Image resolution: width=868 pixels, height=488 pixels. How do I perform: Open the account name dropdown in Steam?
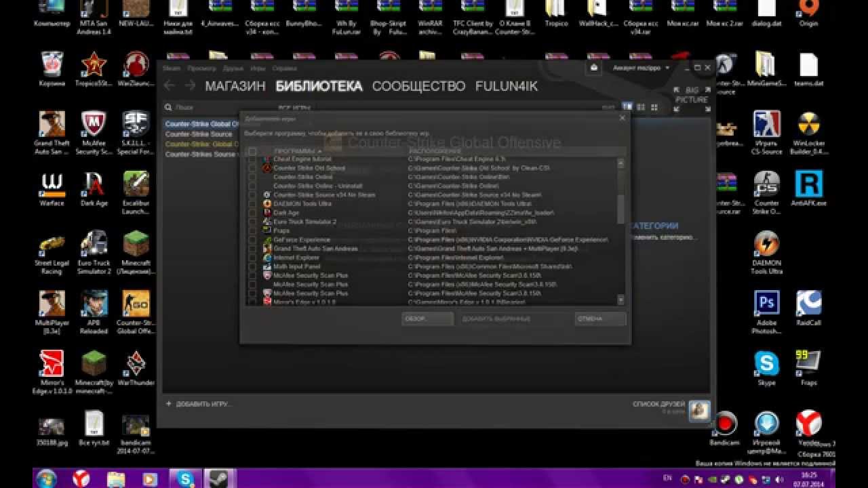pyautogui.click(x=641, y=68)
